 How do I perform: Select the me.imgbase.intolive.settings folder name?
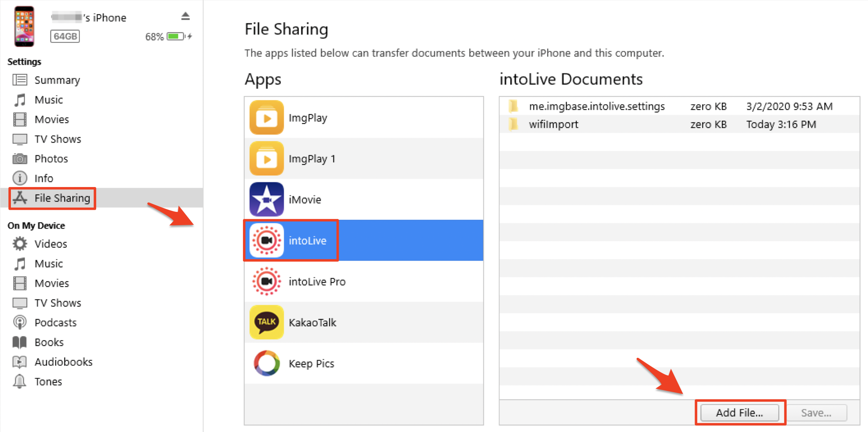coord(597,106)
